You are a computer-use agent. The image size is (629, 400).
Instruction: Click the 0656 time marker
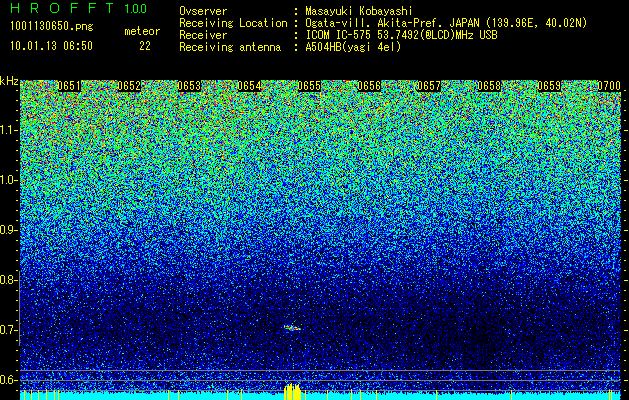point(369,86)
